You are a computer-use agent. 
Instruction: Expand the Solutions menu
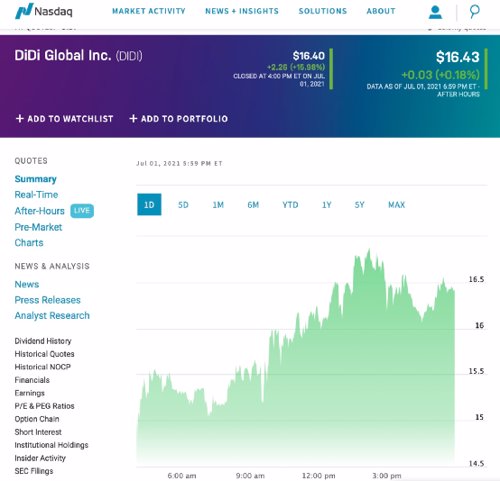tap(323, 11)
